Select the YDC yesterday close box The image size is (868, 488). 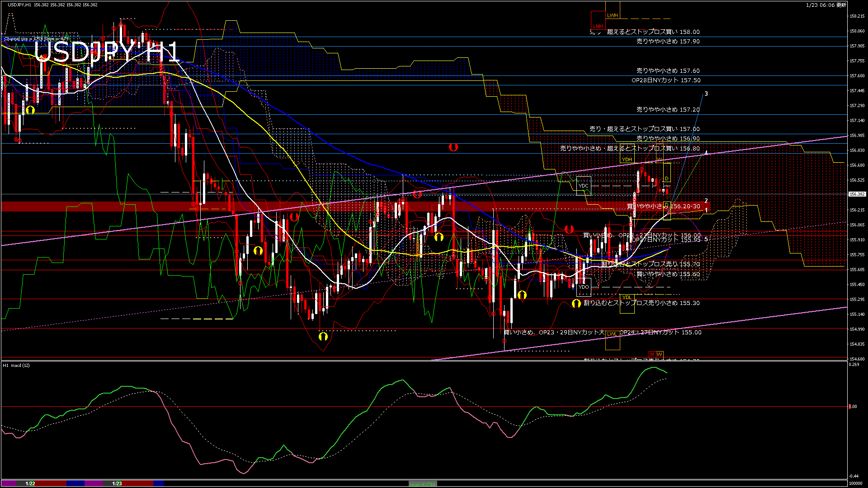tap(584, 186)
